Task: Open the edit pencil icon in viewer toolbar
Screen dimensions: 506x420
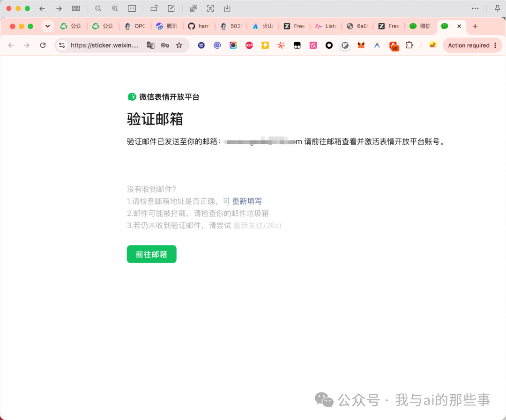Action: point(171,9)
